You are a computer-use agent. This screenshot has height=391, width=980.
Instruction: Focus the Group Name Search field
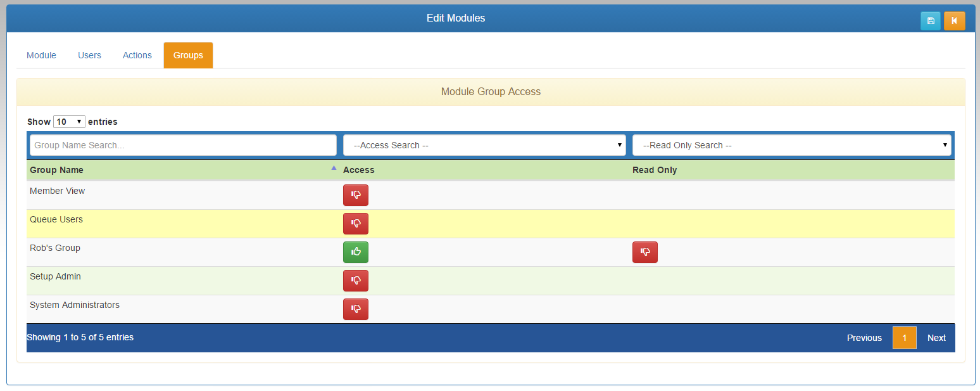[183, 145]
